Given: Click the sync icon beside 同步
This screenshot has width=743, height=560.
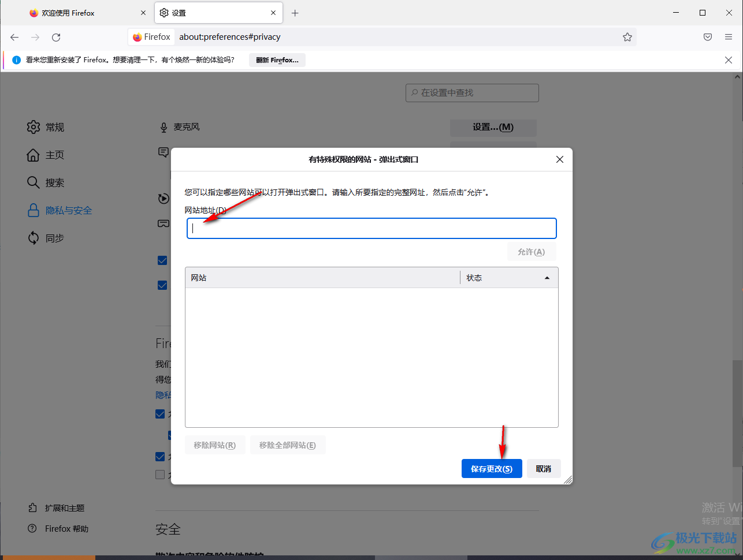Looking at the screenshot, I should [34, 238].
